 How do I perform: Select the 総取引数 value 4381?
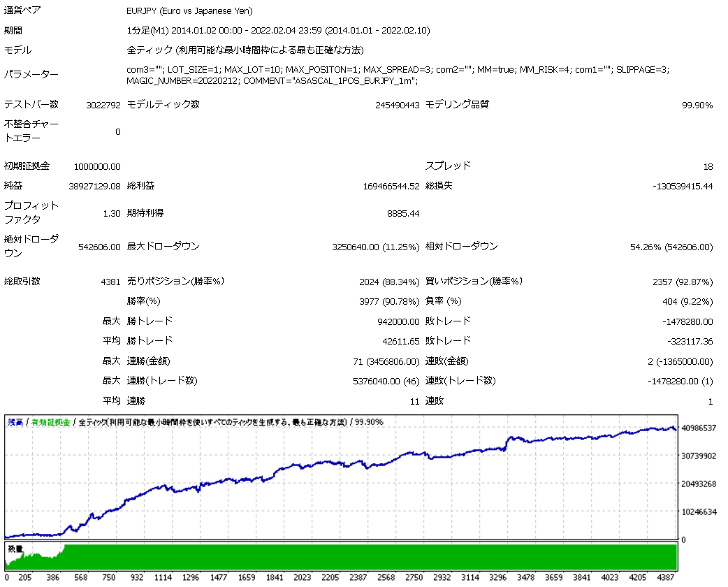pos(110,282)
